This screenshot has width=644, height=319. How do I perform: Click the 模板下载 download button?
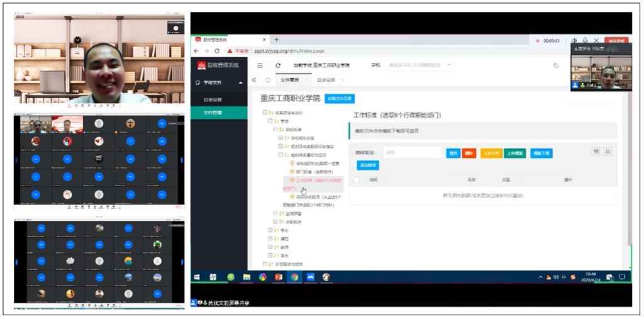tap(541, 153)
